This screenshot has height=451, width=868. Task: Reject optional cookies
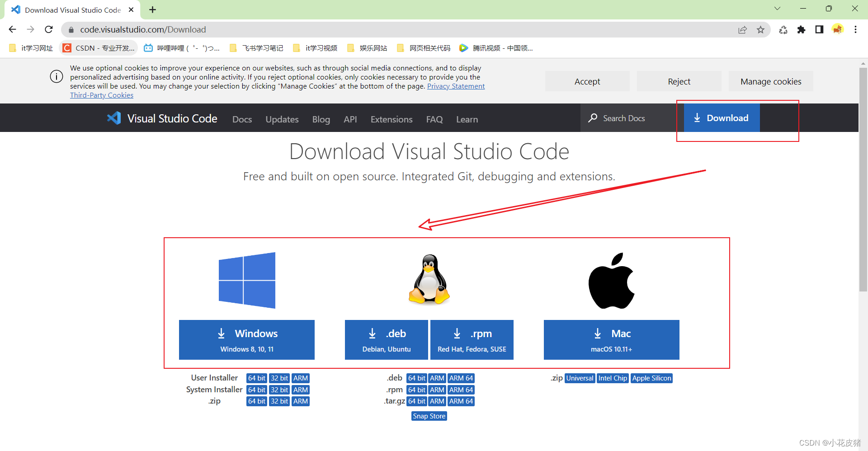[x=679, y=81]
